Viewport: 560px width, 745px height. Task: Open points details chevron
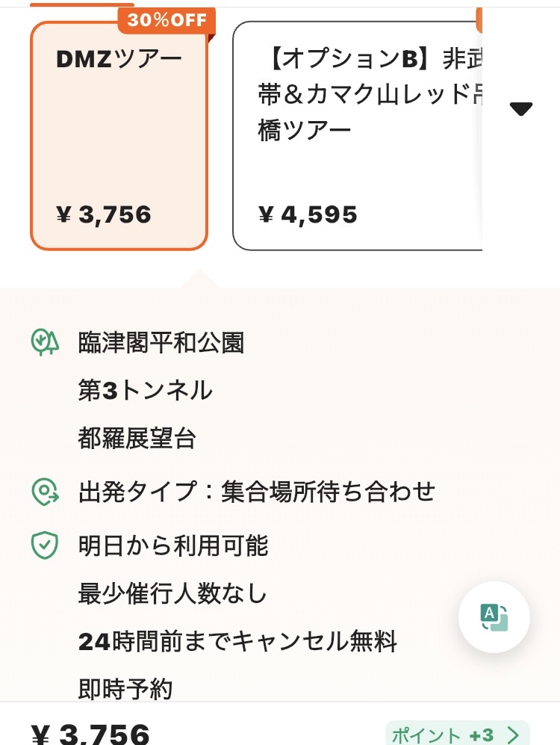pos(513,735)
